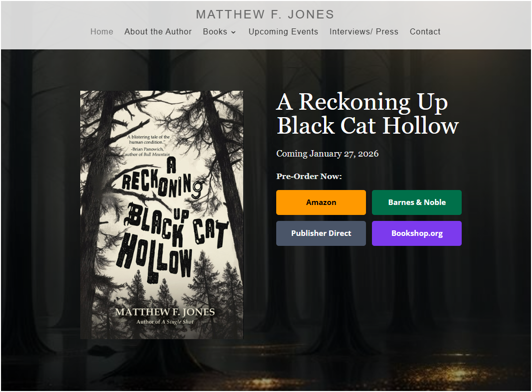Click the MATTHEW F. JONES site title

265,14
